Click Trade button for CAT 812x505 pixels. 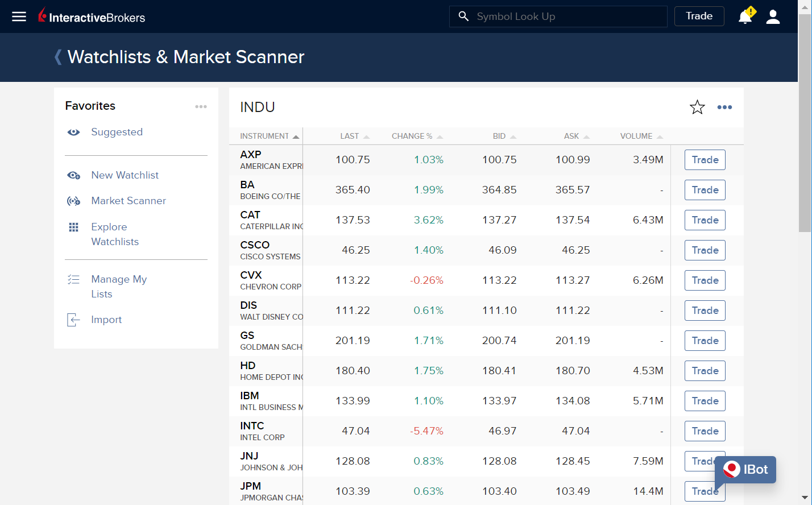click(x=705, y=220)
